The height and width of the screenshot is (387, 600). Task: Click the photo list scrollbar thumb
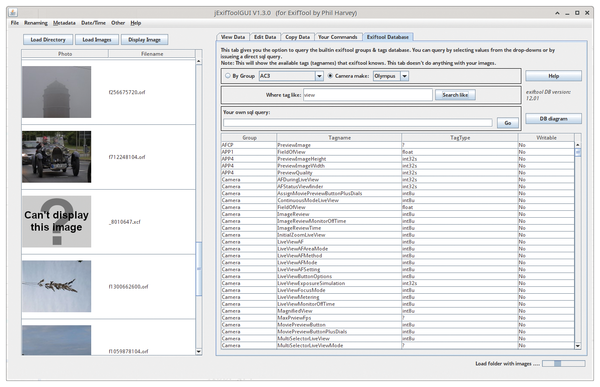tap(199, 269)
